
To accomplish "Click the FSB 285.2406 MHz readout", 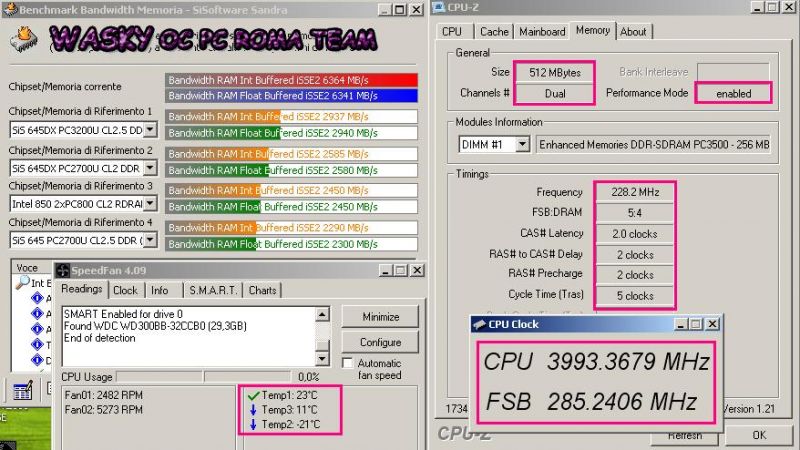I will click(591, 402).
